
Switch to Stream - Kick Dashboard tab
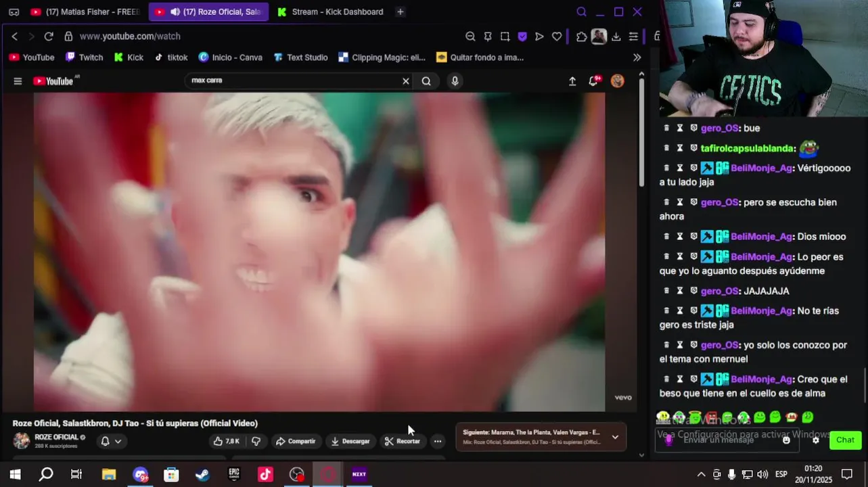point(330,11)
